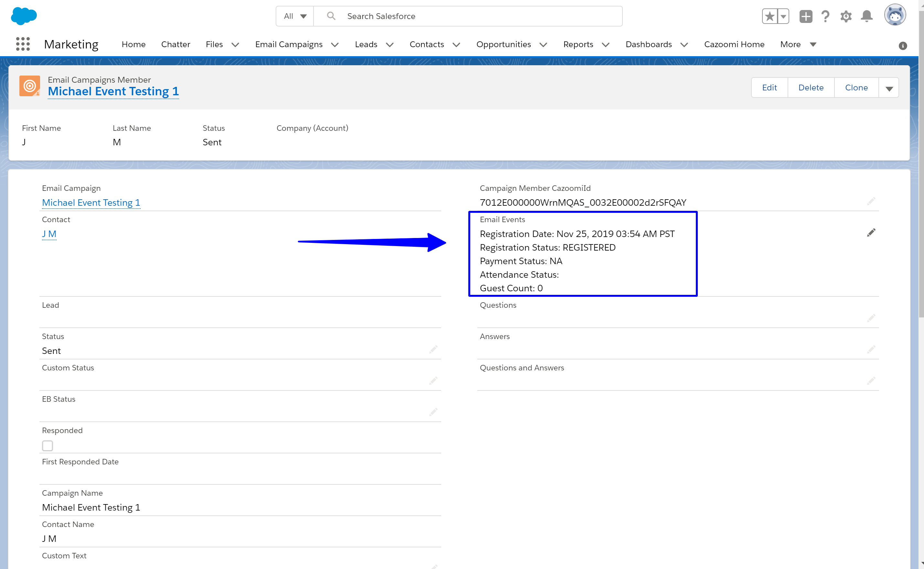Click the Edit button
924x569 pixels.
click(769, 88)
